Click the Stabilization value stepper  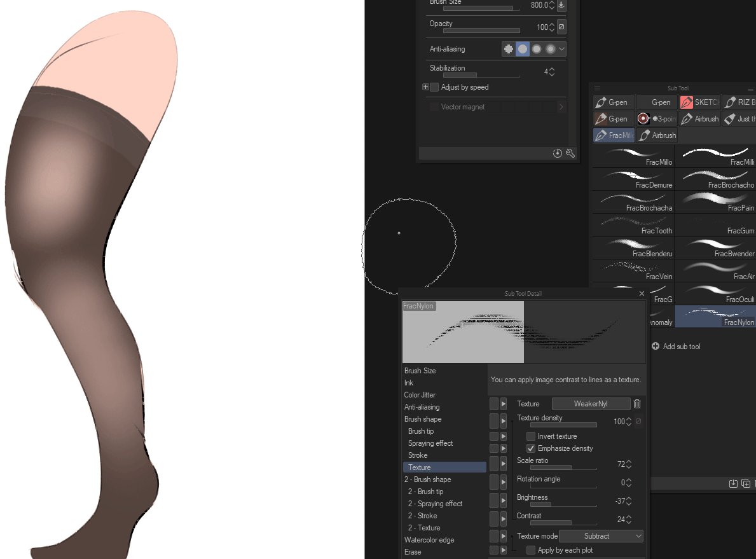tap(552, 72)
